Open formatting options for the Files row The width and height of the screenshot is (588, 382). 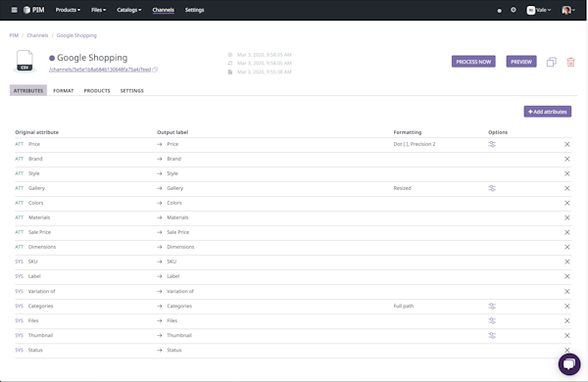click(492, 320)
